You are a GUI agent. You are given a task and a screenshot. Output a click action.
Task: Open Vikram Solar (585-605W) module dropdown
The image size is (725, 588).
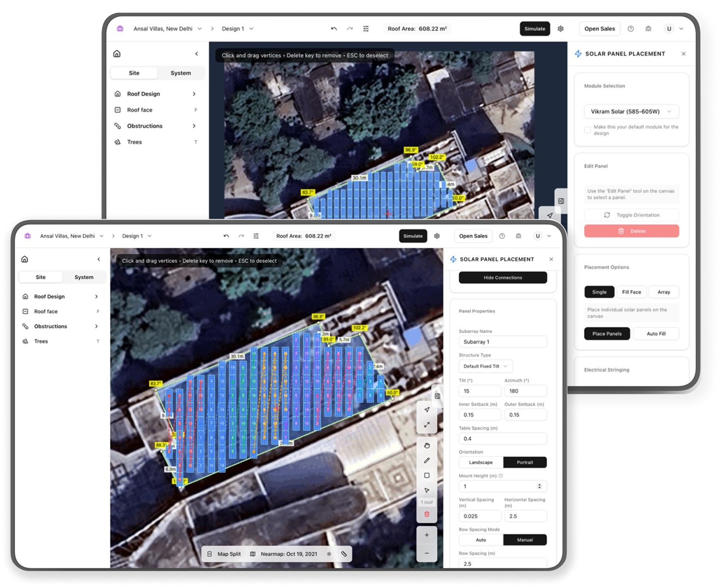[x=631, y=111]
